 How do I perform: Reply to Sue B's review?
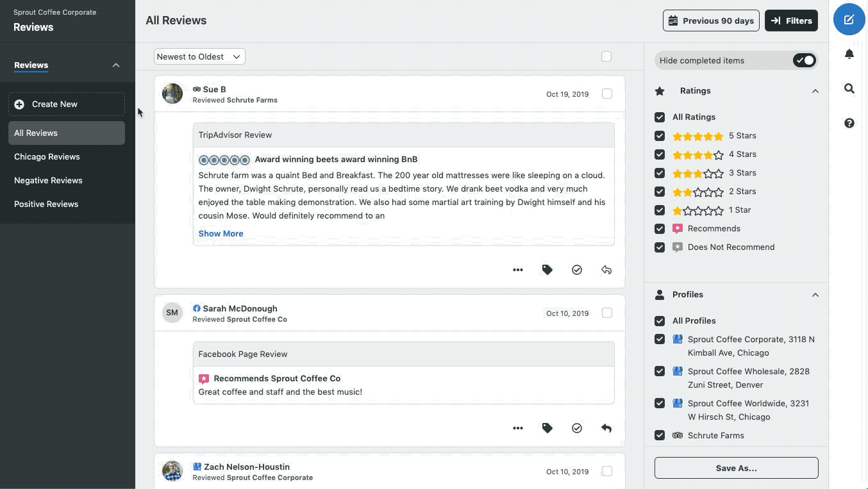click(606, 270)
